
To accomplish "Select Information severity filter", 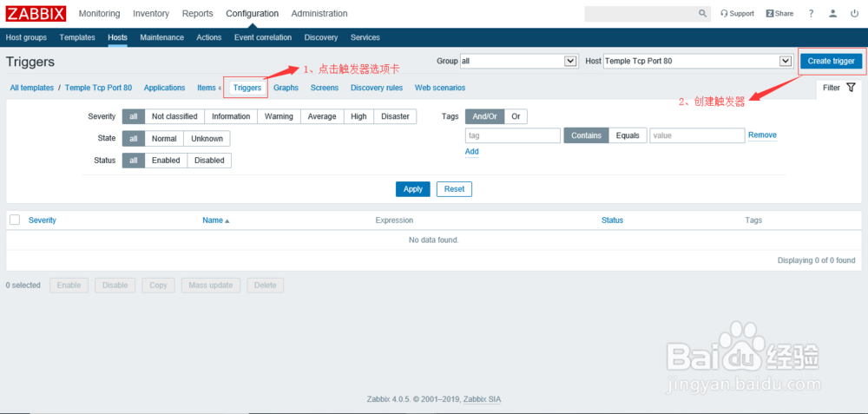I will pos(231,116).
